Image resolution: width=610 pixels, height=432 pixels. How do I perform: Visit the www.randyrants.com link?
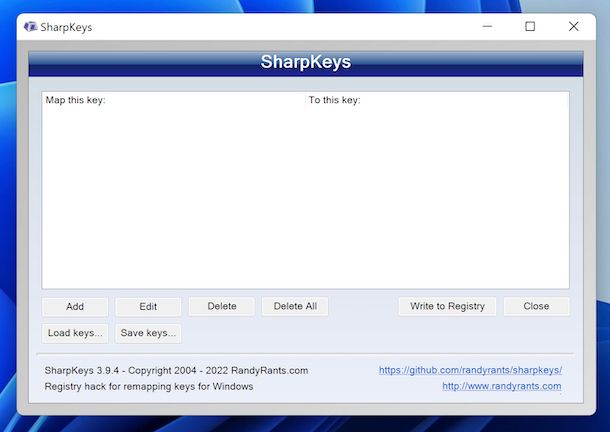click(x=502, y=386)
